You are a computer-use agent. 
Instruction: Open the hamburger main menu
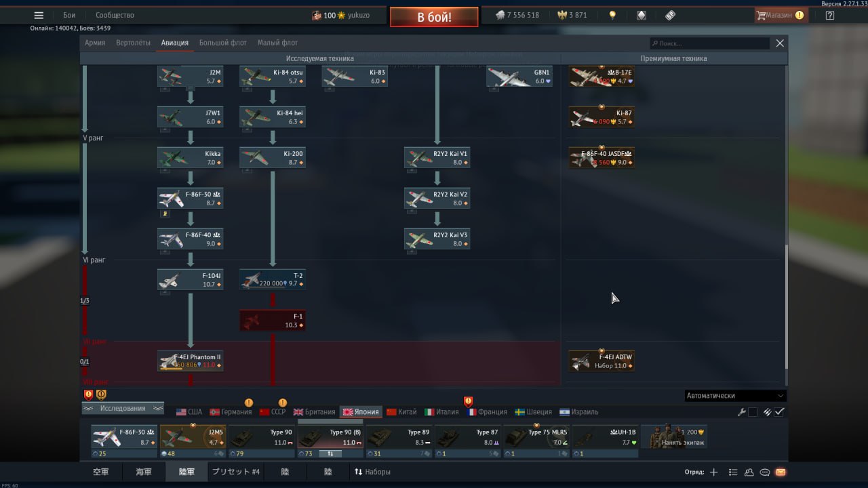[39, 15]
